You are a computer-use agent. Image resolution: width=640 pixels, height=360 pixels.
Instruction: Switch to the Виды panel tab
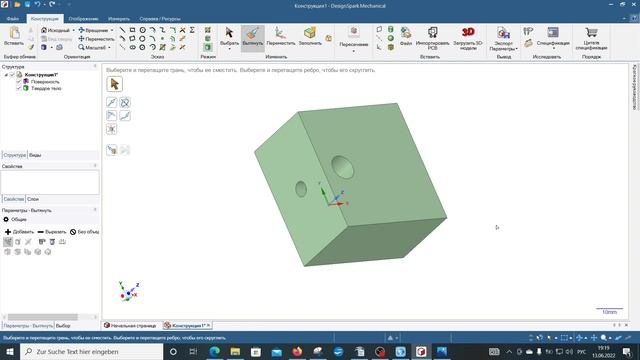[35, 155]
